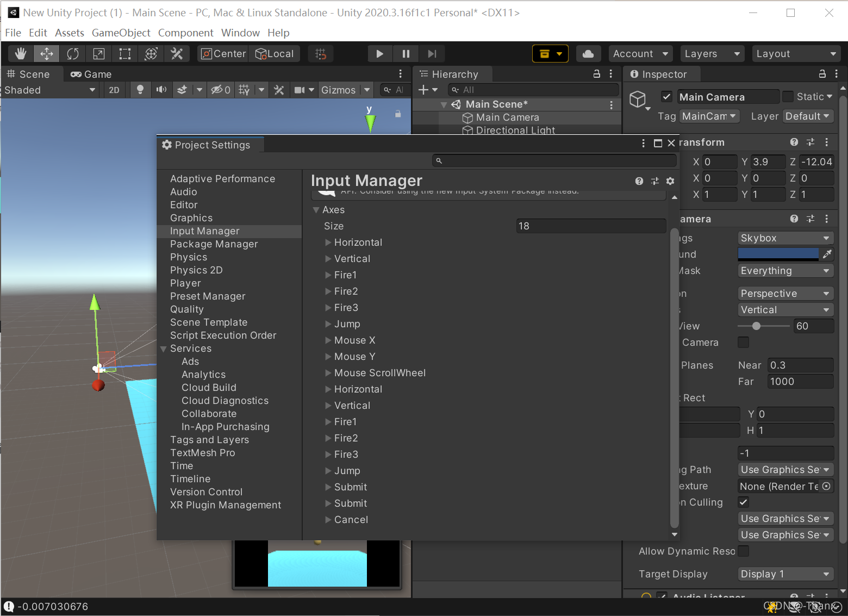Select the Scale tool
Image resolution: width=848 pixels, height=616 pixels.
point(99,54)
